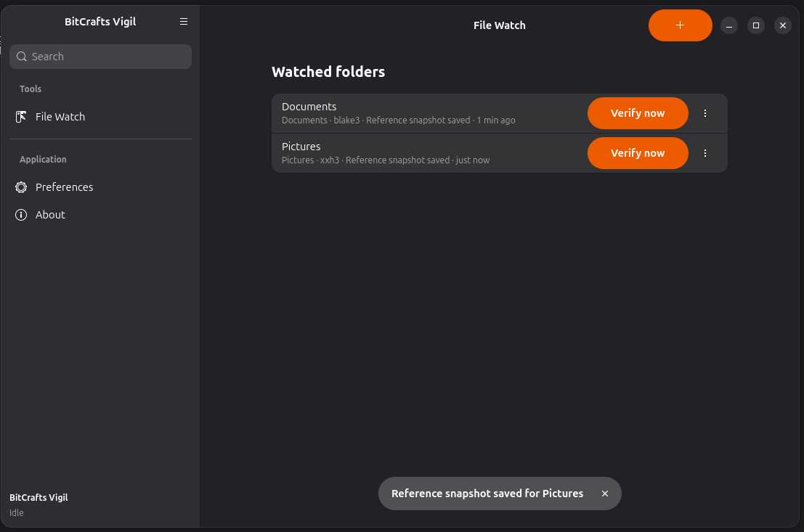Image resolution: width=804 pixels, height=532 pixels.
Task: Verify the Pictures folder now
Action: coord(638,153)
